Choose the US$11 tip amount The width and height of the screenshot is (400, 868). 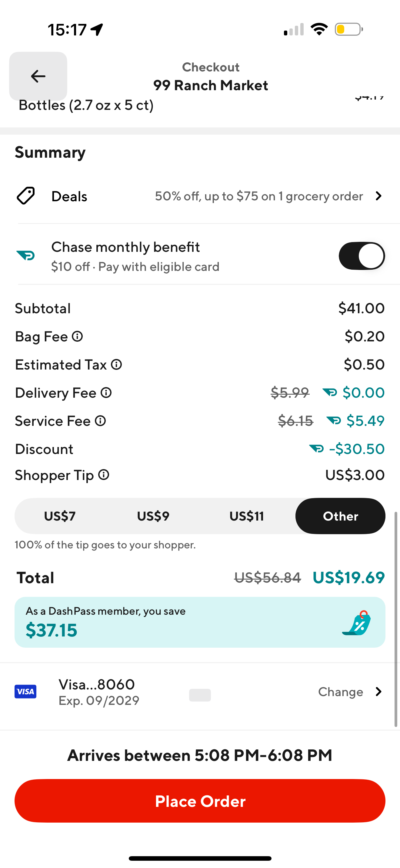[x=247, y=516]
